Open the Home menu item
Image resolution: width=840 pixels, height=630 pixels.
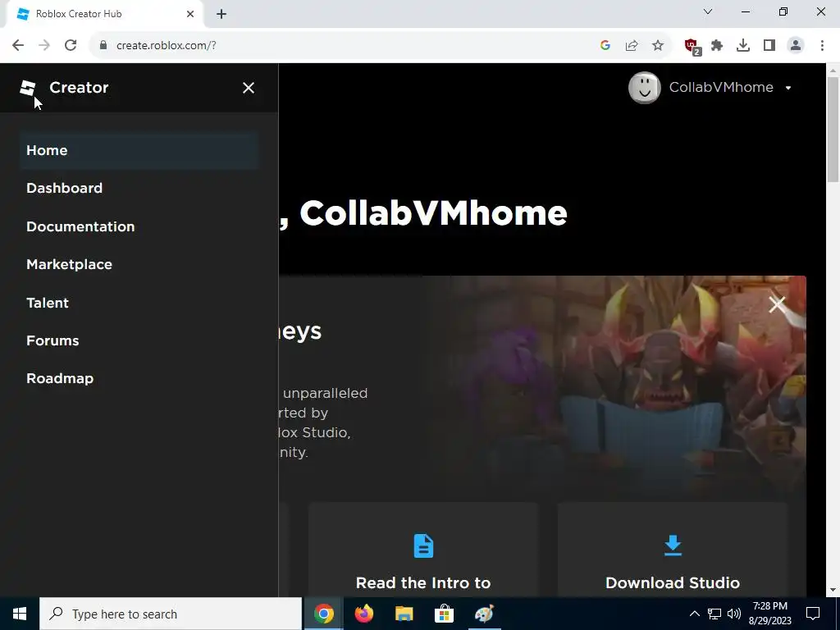(x=139, y=151)
